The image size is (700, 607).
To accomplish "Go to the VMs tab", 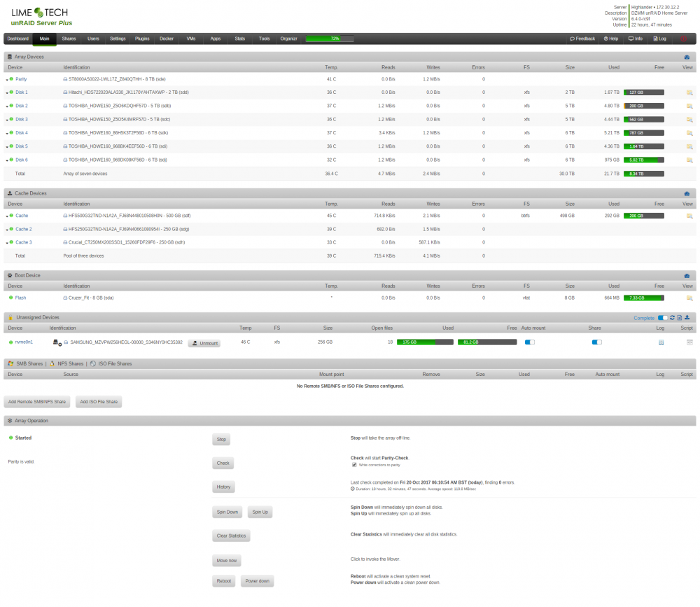I will (x=191, y=39).
